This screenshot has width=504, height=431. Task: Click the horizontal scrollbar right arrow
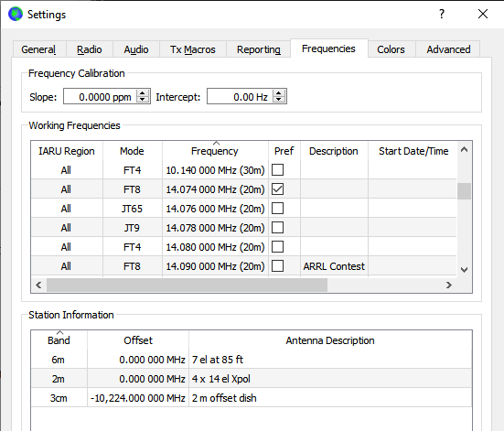(449, 285)
